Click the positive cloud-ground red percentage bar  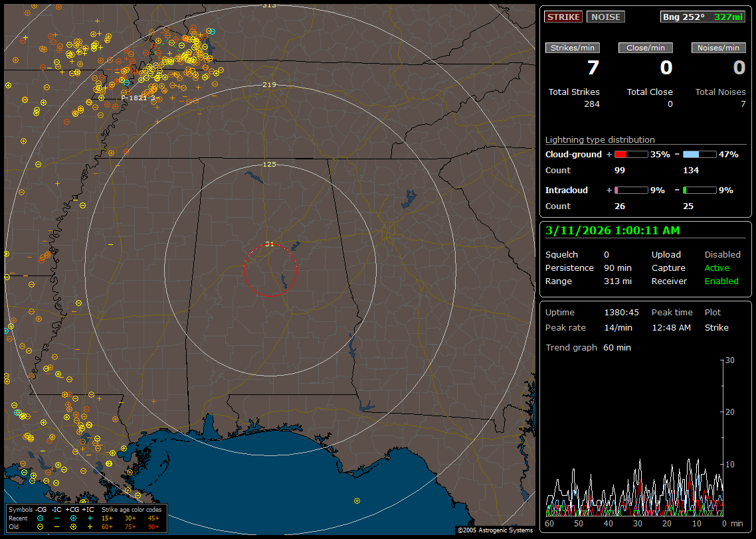(x=630, y=154)
